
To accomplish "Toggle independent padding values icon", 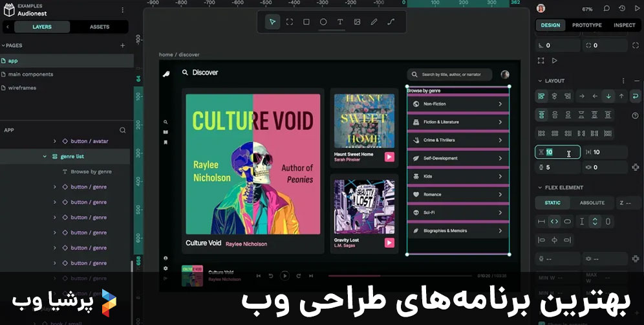I will 636,167.
